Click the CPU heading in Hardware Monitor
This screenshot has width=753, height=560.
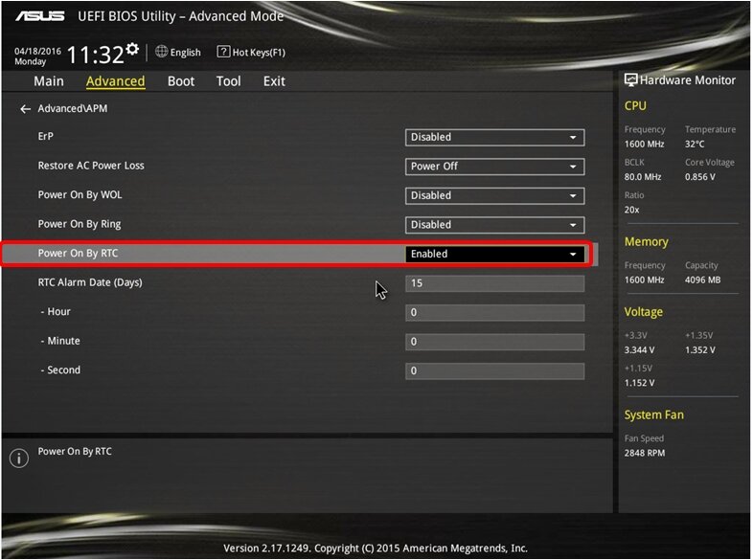tap(635, 106)
